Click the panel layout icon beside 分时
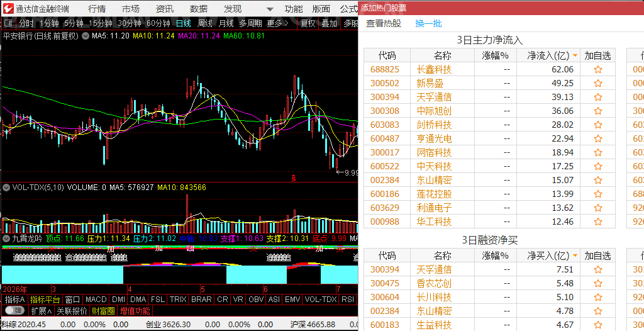The width and height of the screenshot is (644, 331). point(8,23)
